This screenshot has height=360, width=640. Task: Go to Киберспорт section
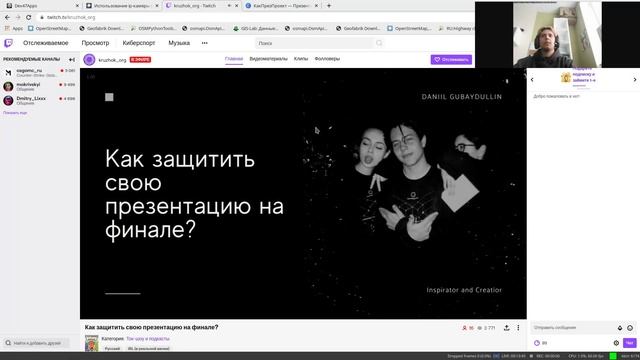139,43
